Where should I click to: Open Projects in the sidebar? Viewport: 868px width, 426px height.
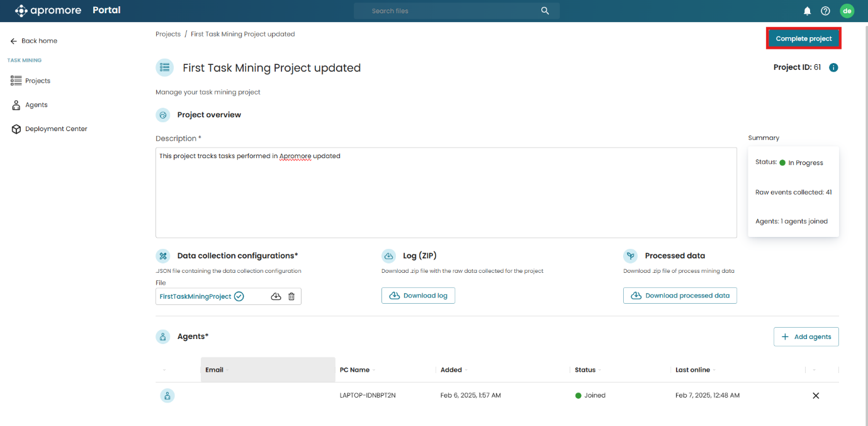(x=37, y=81)
